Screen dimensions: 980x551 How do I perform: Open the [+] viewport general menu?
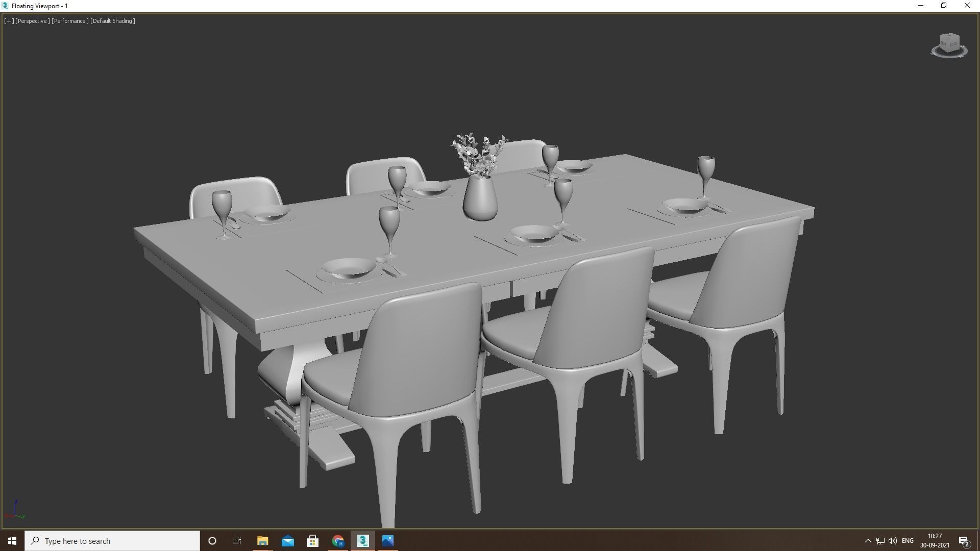pos(9,21)
